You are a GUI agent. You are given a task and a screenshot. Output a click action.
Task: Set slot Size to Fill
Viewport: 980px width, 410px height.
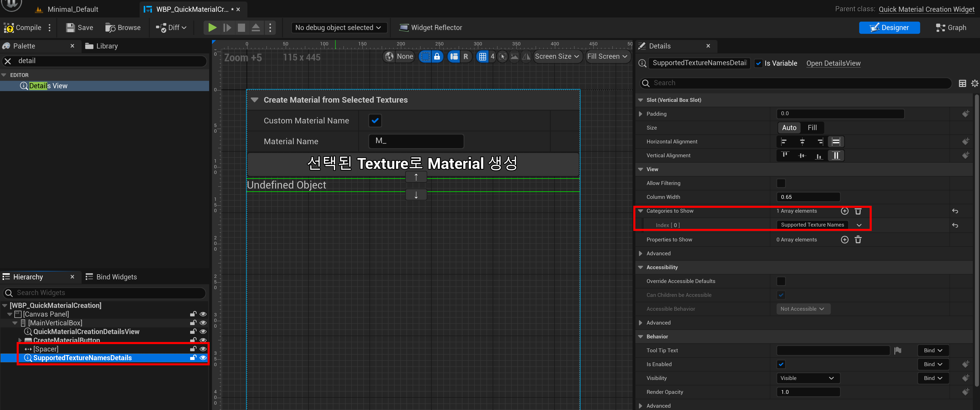click(812, 128)
